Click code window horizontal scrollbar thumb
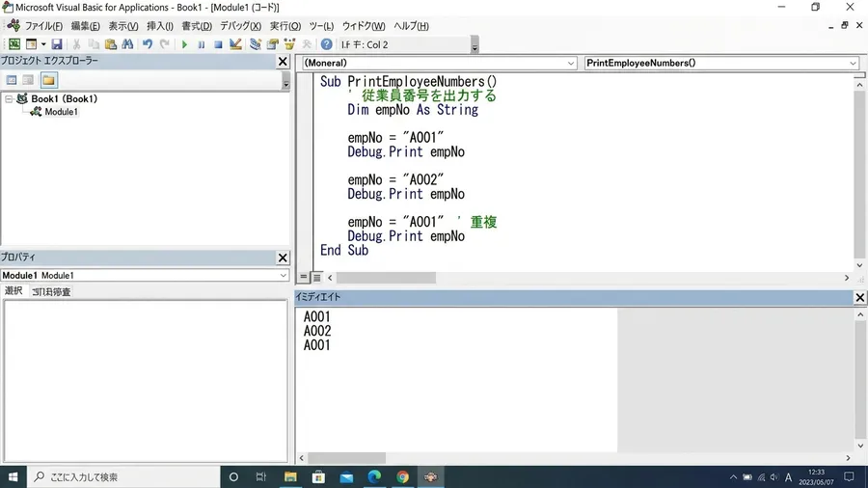The height and width of the screenshot is (488, 868). [386, 278]
